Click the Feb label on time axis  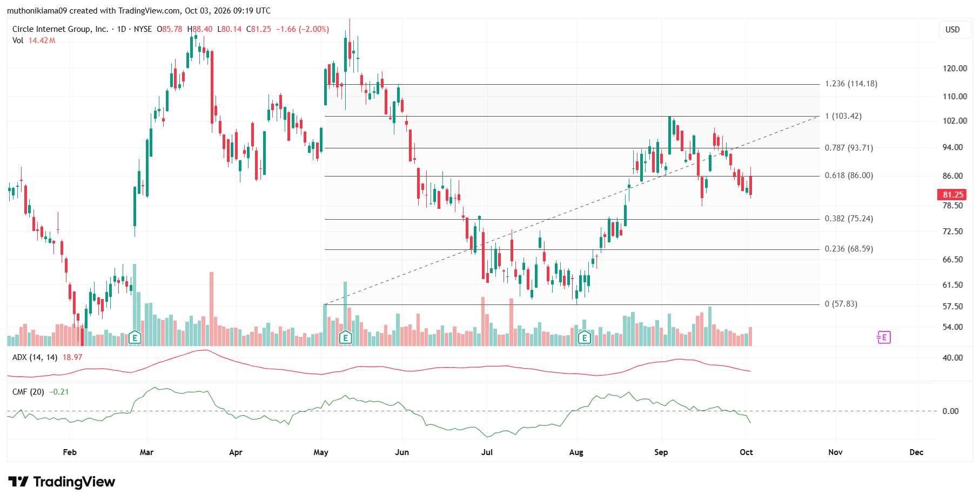70,452
